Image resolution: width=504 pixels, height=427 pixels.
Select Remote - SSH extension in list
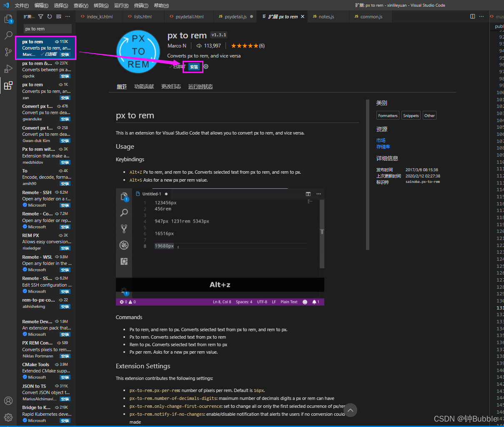[x=46, y=199]
